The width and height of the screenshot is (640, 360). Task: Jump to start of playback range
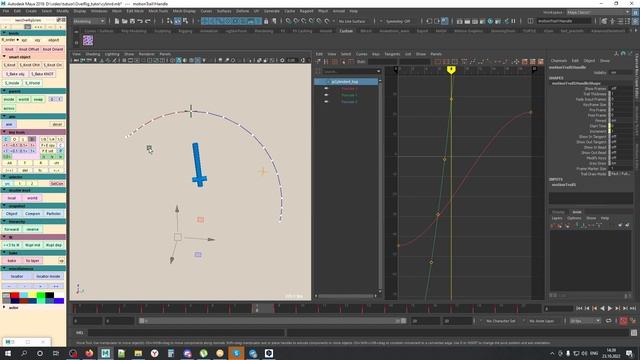coord(579,309)
